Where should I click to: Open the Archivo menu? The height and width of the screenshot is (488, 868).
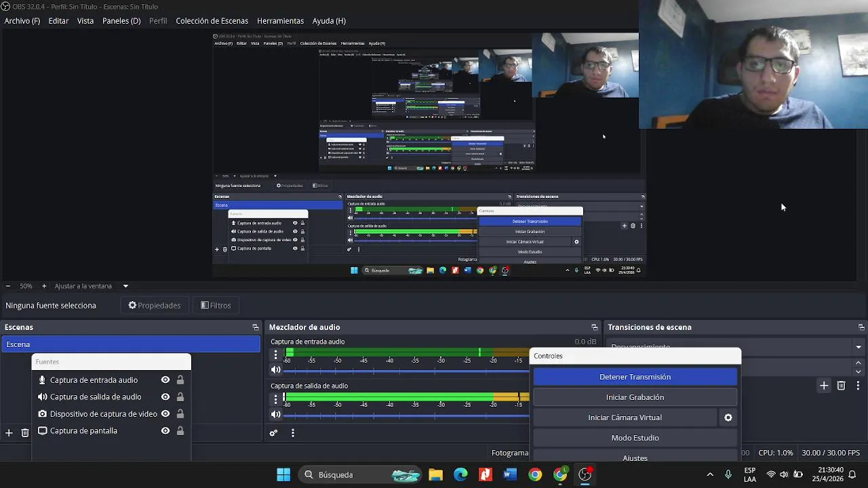click(x=22, y=21)
